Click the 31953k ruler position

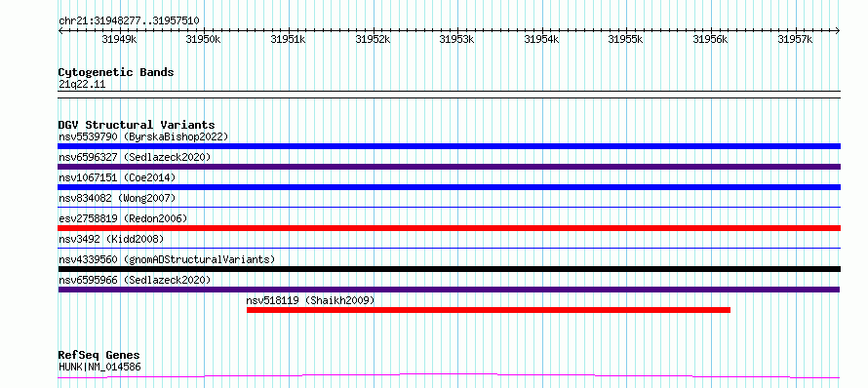pyautogui.click(x=457, y=39)
